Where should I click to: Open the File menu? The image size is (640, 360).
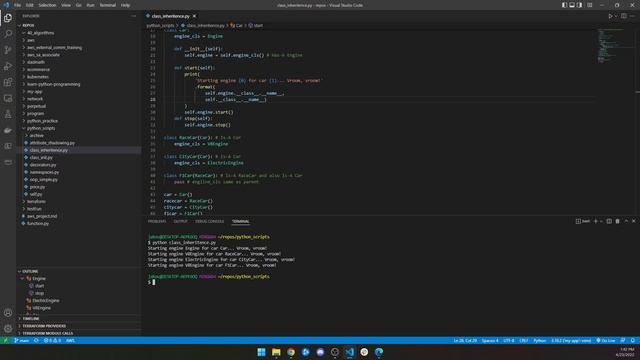pyautogui.click(x=18, y=5)
